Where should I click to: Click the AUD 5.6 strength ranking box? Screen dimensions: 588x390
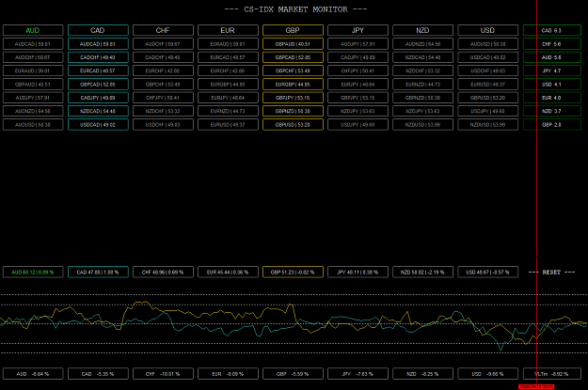(552, 57)
